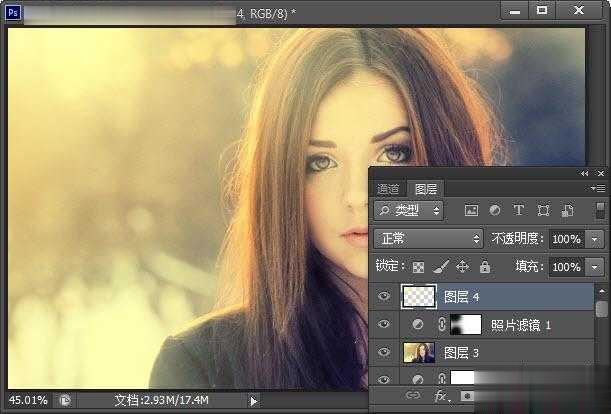Image resolution: width=611 pixels, height=414 pixels.
Task: Click adjustment icon on bottom partially visible layer
Action: coord(418,379)
